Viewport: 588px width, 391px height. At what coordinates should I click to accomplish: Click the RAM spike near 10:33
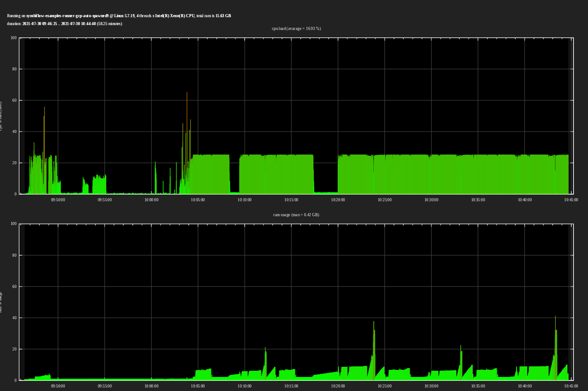tap(461, 359)
